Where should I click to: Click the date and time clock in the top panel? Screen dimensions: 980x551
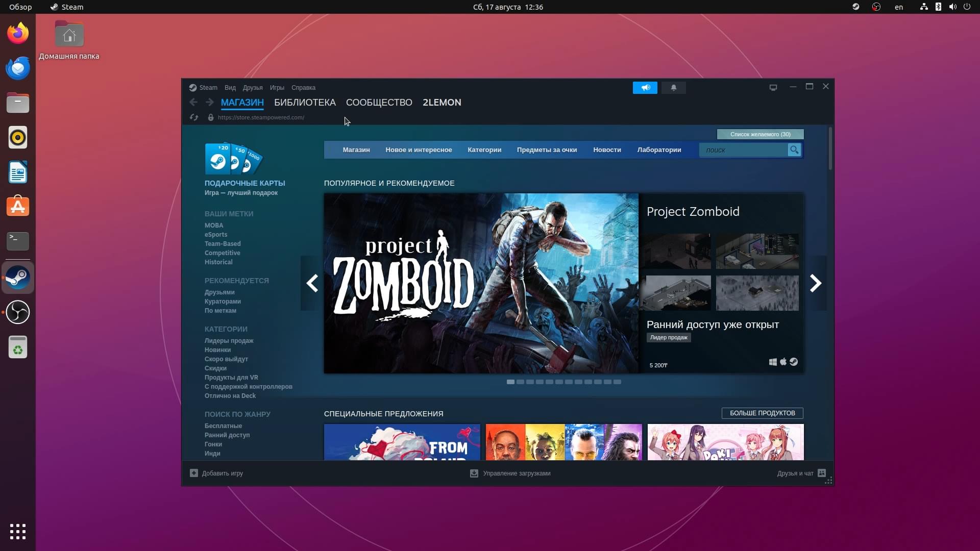508,7
